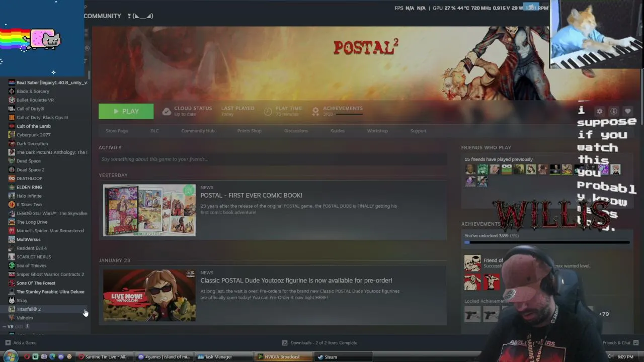Click the Halo Infinite game icon
The height and width of the screenshot is (362, 644).
tap(12, 196)
